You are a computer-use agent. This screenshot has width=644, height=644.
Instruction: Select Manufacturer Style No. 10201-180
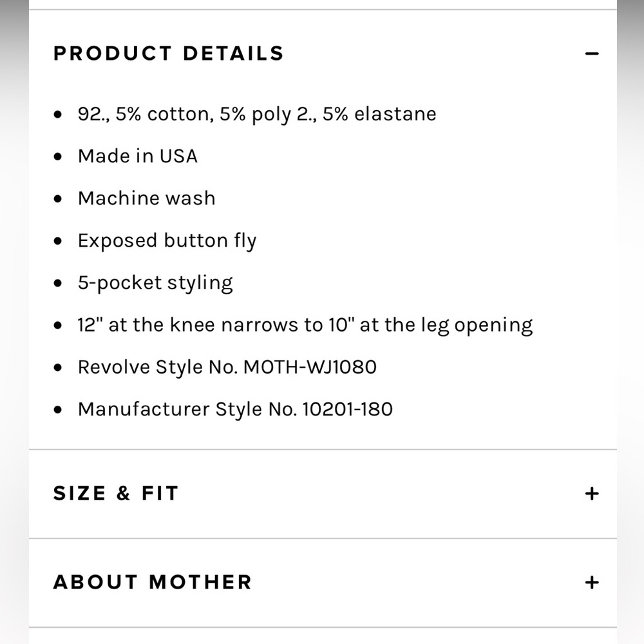click(236, 409)
